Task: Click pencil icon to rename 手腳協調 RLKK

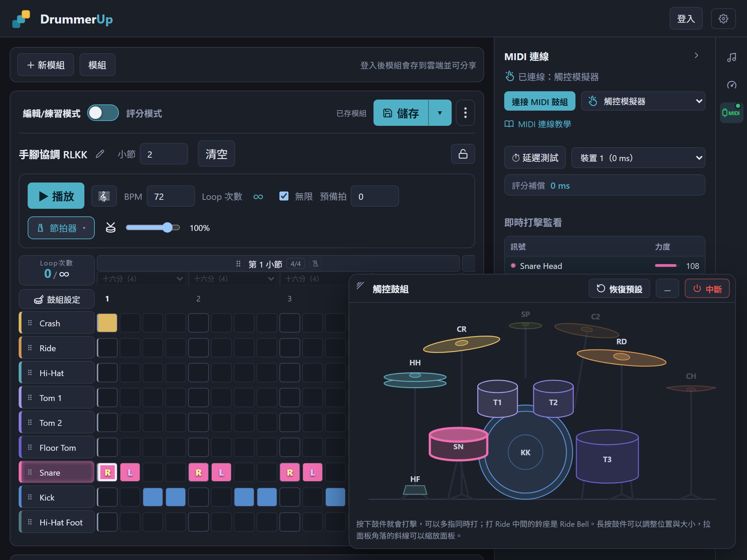Action: coord(100,154)
